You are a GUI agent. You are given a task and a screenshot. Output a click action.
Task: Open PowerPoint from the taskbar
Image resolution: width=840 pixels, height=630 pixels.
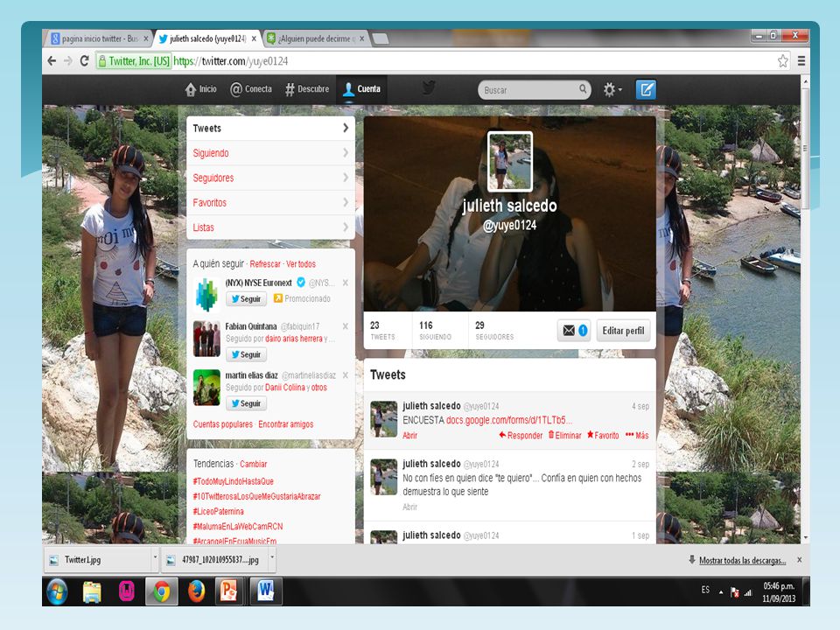[228, 592]
